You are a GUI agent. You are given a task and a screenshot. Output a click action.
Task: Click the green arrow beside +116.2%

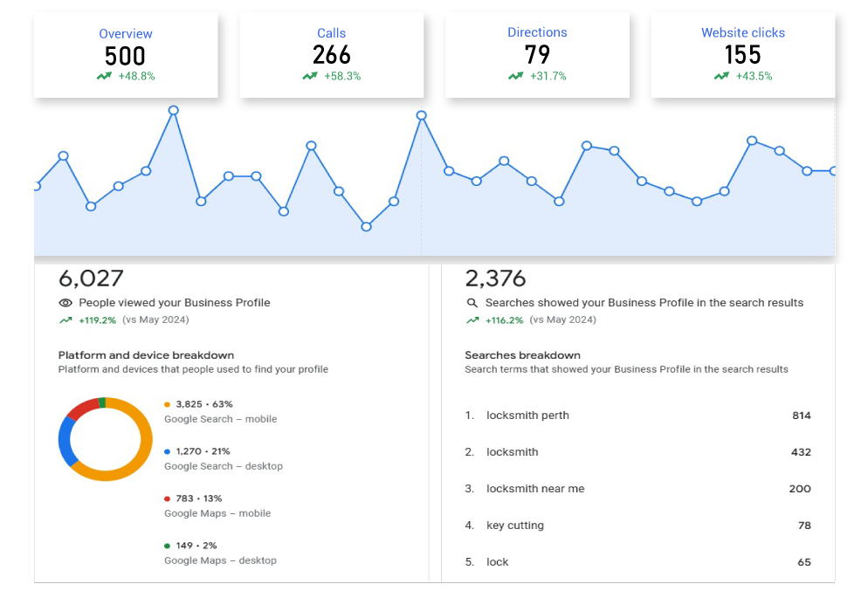coord(472,320)
